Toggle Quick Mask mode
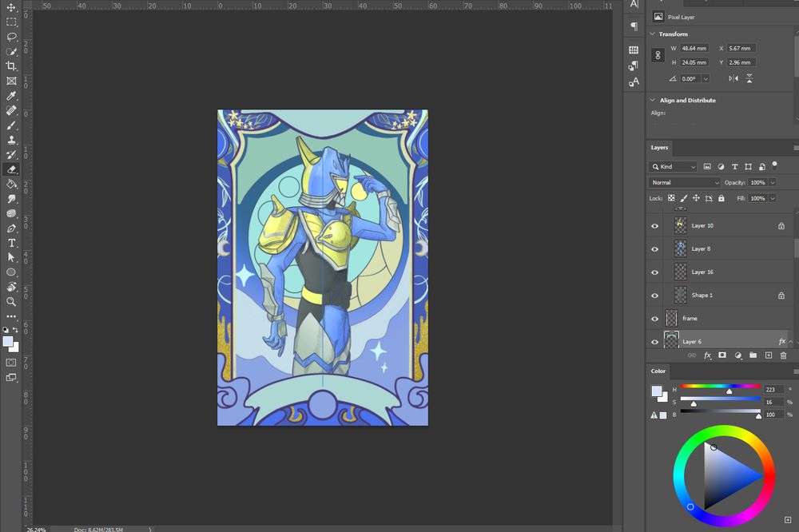Screen dimensions: 799x532 point(11,363)
